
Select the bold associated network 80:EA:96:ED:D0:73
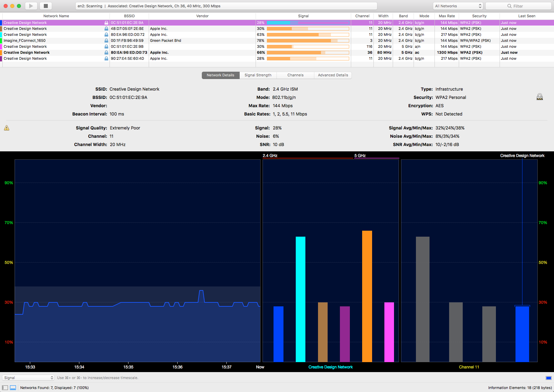pyautogui.click(x=277, y=52)
